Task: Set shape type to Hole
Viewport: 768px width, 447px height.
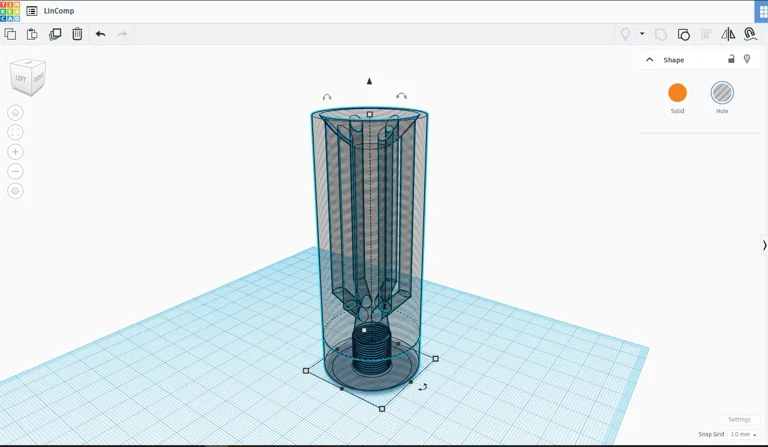Action: click(722, 93)
